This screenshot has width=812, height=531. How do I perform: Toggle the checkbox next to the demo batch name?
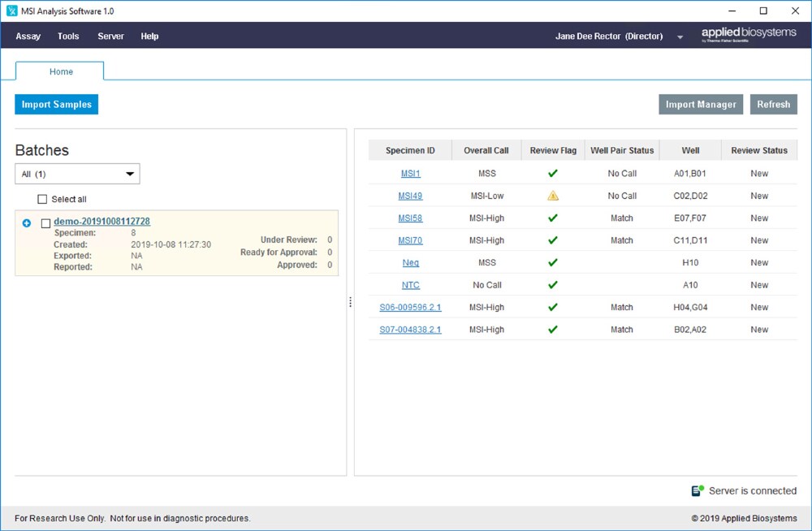pyautogui.click(x=45, y=222)
